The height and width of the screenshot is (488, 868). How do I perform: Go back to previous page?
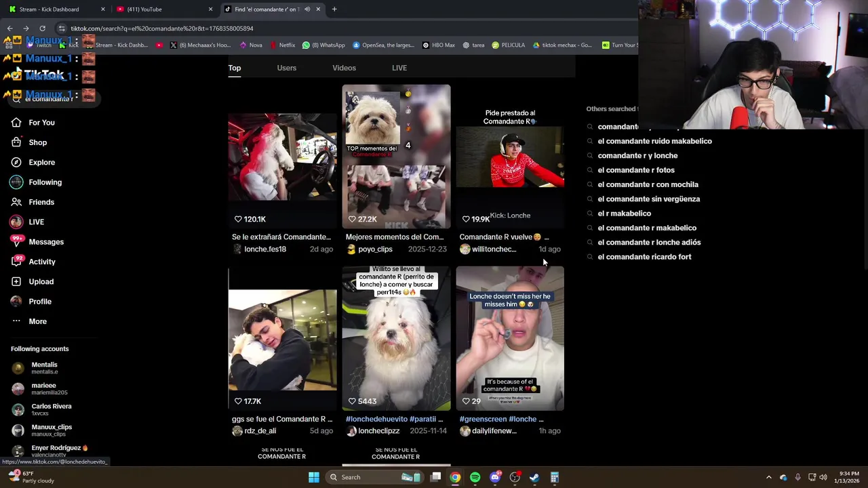[x=9, y=28]
